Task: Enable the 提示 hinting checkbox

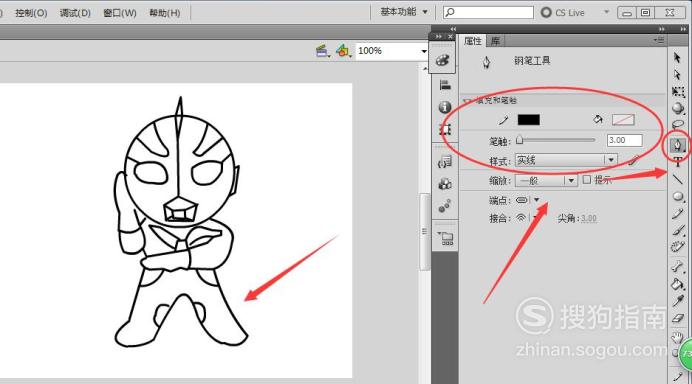Action: tap(587, 180)
